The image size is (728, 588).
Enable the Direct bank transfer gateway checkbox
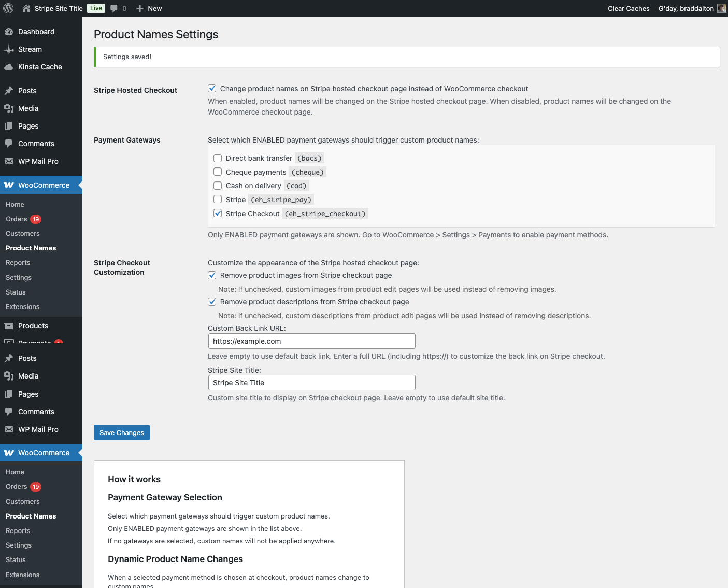click(x=218, y=158)
